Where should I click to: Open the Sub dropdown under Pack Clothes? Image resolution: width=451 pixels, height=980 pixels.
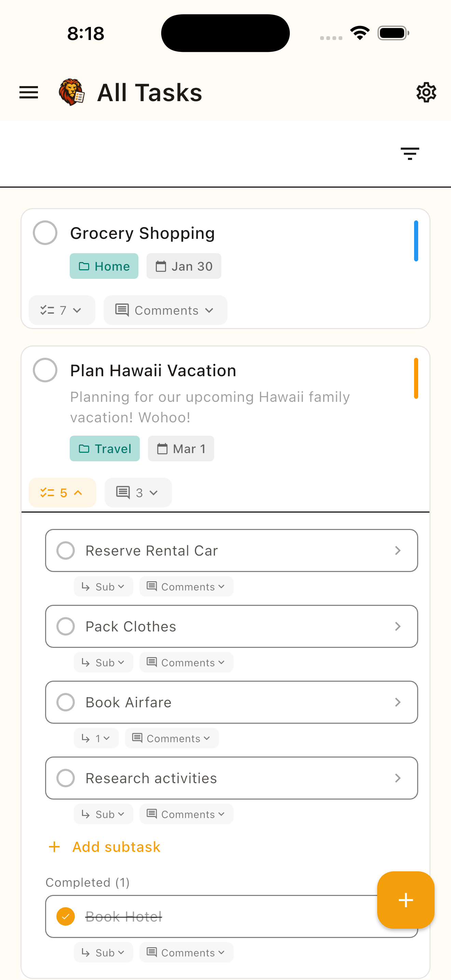click(103, 662)
